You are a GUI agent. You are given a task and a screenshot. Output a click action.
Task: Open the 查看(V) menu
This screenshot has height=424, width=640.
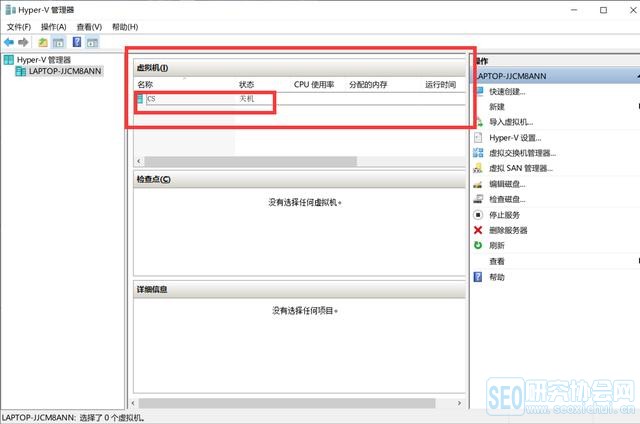coord(89,27)
